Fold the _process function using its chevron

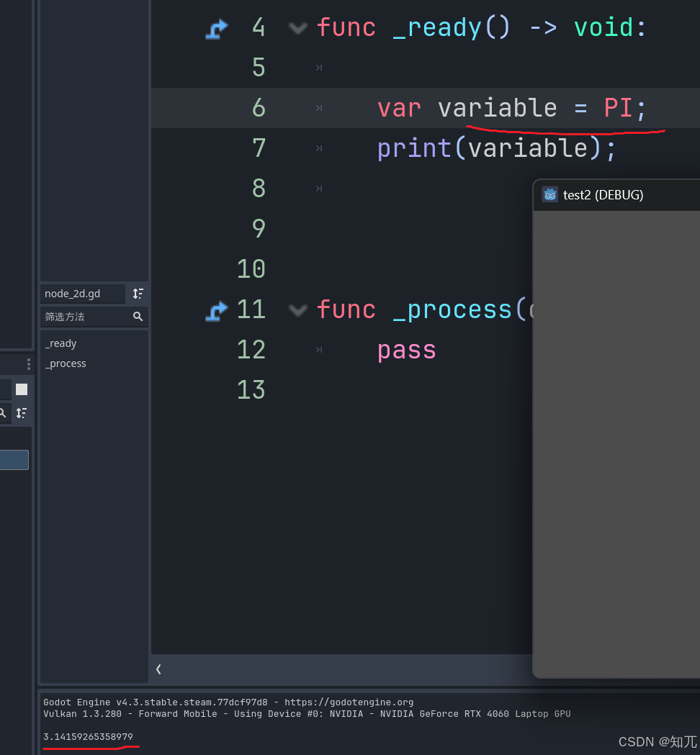(297, 309)
